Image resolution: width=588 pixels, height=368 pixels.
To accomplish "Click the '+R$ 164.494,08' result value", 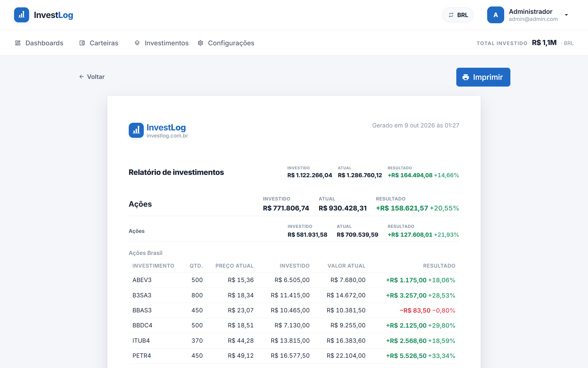I will click(x=410, y=175).
